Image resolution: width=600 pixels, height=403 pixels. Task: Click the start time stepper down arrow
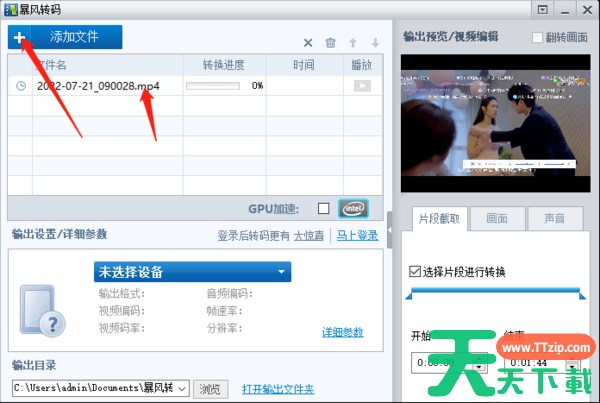click(480, 367)
